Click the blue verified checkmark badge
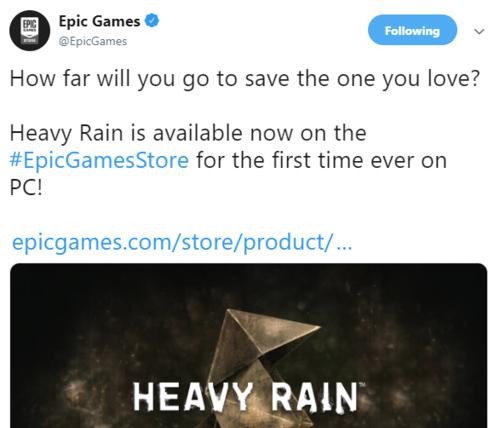Viewport: 500px width, 428px height. pos(152,21)
